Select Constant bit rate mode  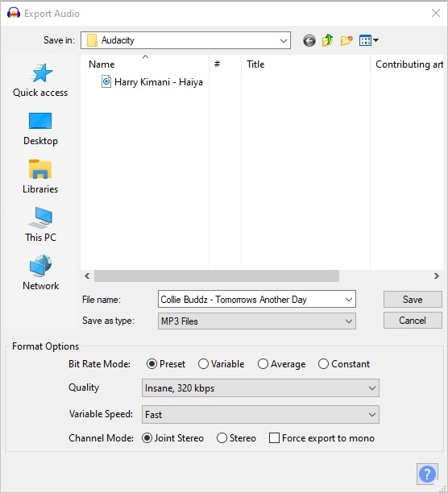344,364
